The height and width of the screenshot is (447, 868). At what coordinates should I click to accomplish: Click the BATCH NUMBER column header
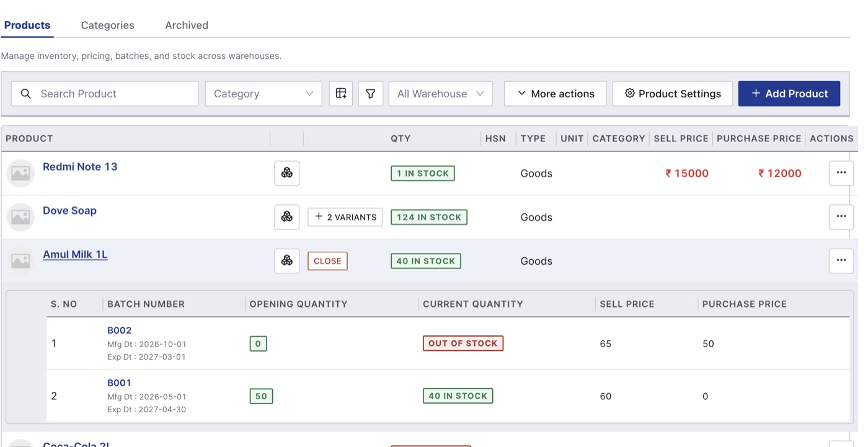146,304
